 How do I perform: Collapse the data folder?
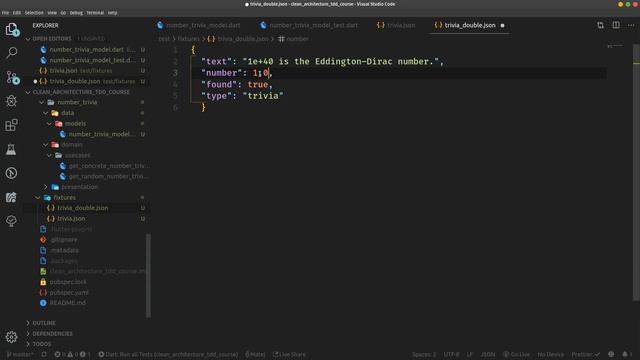coord(46,113)
